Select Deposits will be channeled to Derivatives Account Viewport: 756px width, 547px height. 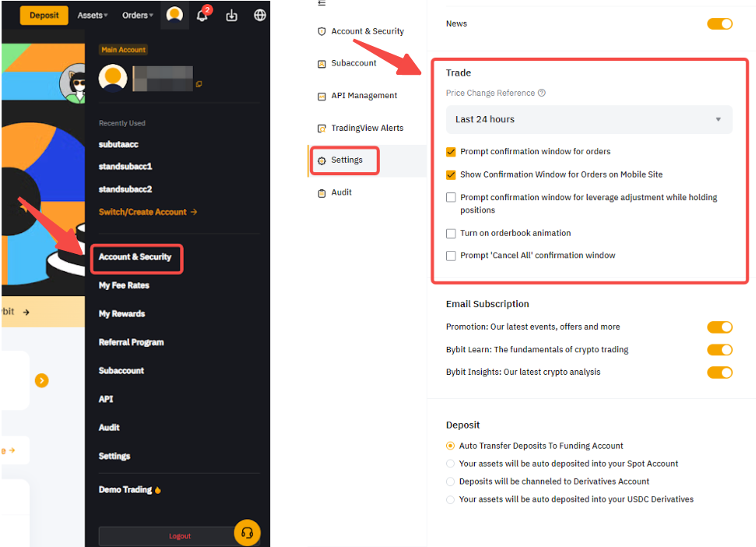tap(450, 481)
